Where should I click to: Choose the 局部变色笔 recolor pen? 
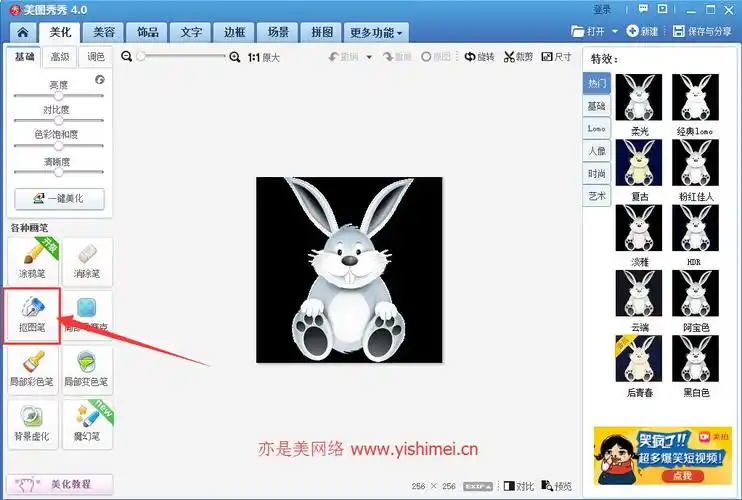[x=87, y=367]
